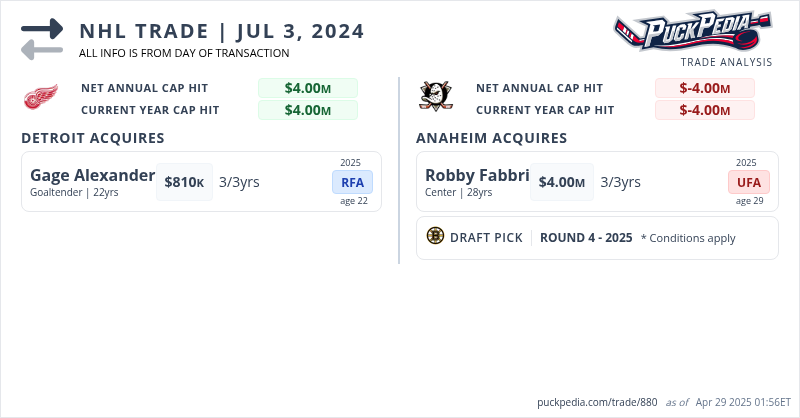800x418 pixels.
Task: Click the Conditions apply note
Action: [688, 238]
